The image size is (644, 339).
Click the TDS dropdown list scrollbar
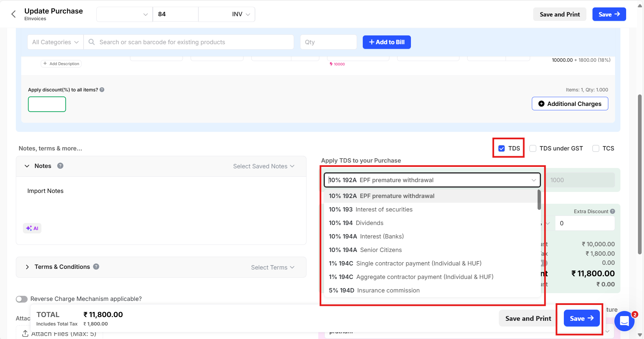point(539,200)
